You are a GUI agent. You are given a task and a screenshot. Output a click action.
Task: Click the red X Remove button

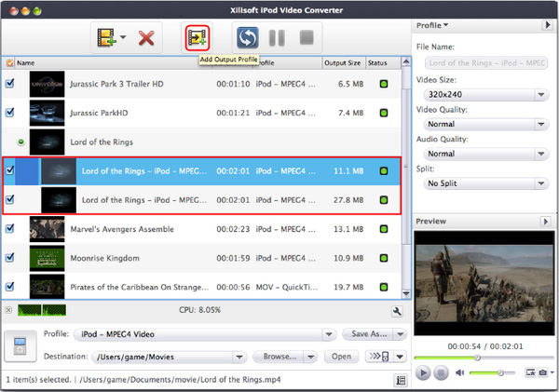(146, 38)
